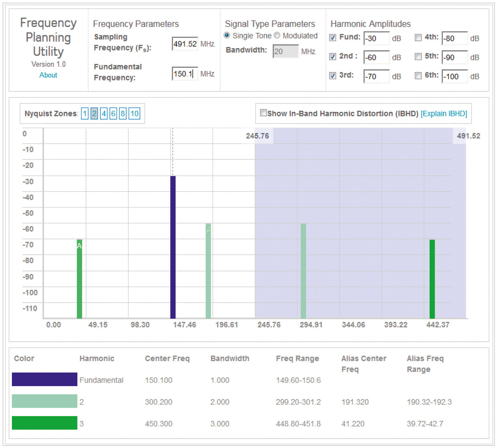Click the Fundamental Frequency input field
The height and width of the screenshot is (448, 496).
[x=185, y=74]
